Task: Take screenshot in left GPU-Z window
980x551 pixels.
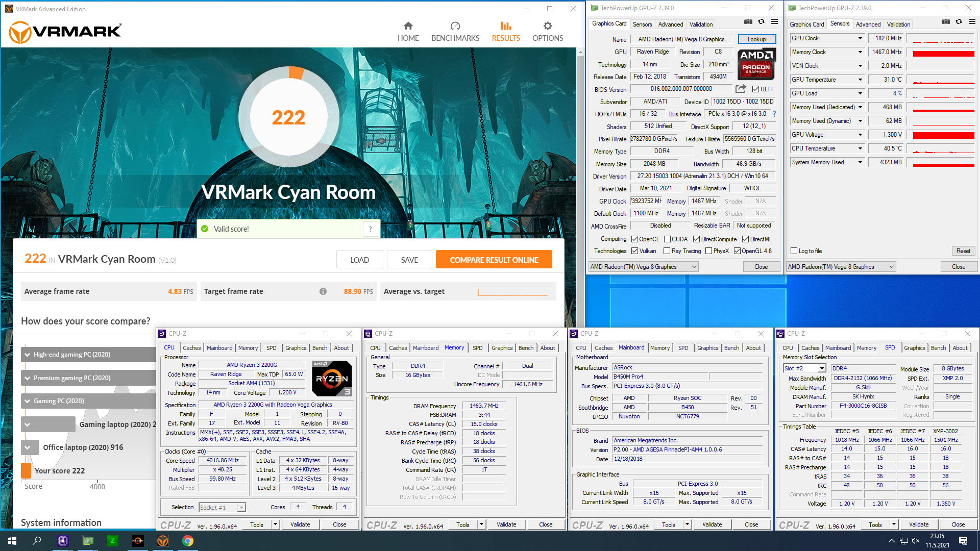Action: click(748, 22)
